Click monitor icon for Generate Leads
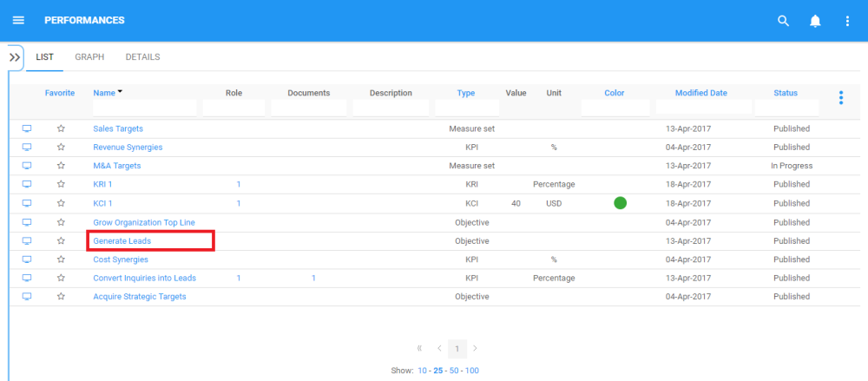Viewport: 868px width, 381px height. coord(27,241)
